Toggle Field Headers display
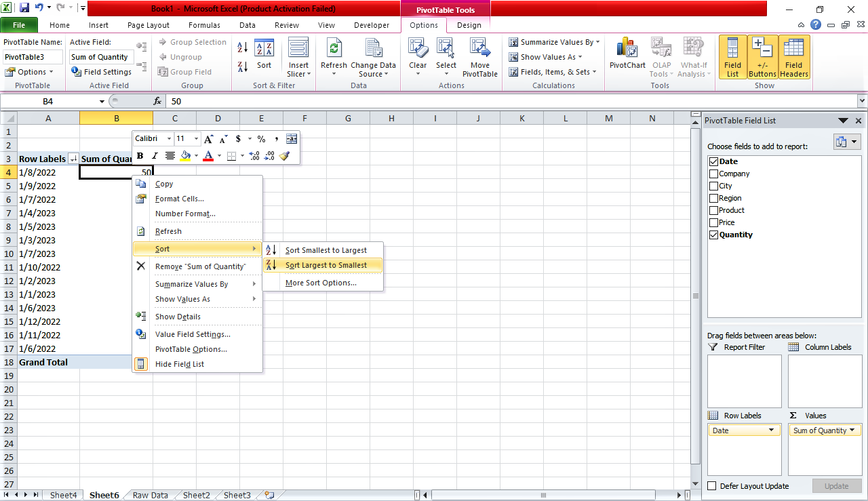Image resolution: width=868 pixels, height=501 pixels. (x=794, y=58)
